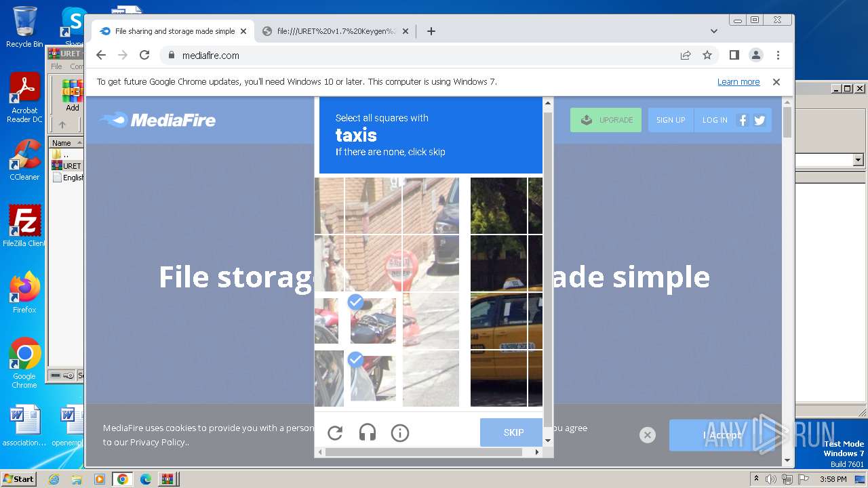The image size is (868, 488).
Task: Open WinRAR from the taskbar
Action: point(167,479)
